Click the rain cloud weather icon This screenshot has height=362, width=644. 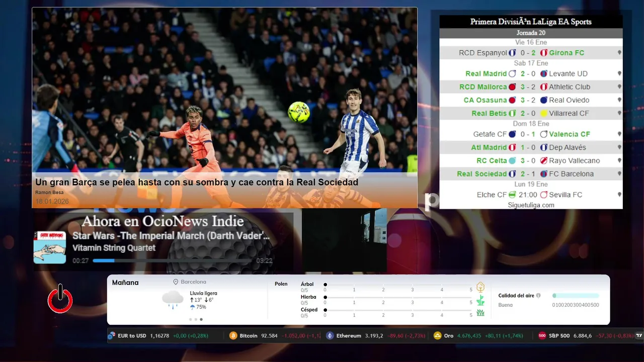[173, 299]
